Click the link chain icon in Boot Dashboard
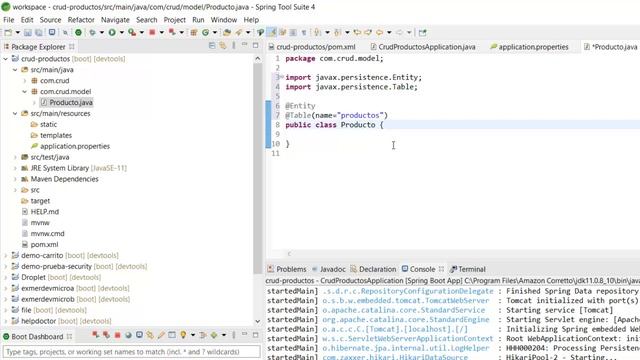 coord(150,335)
